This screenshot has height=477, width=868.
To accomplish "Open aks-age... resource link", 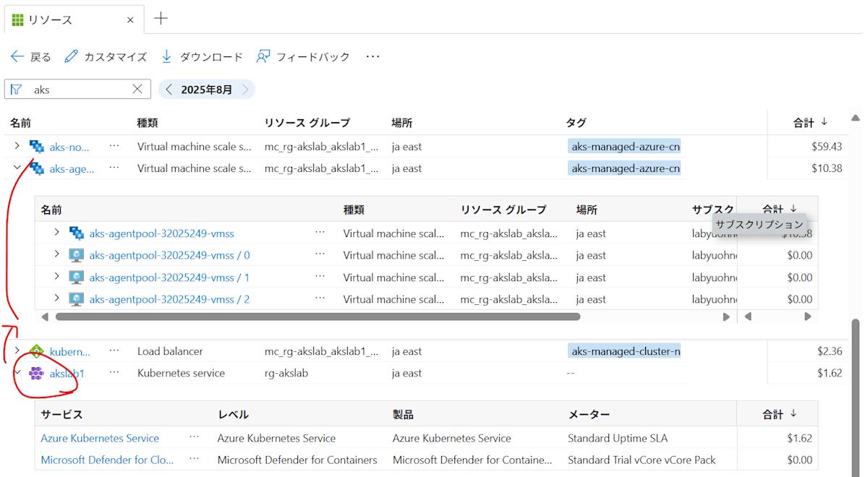I will click(72, 168).
